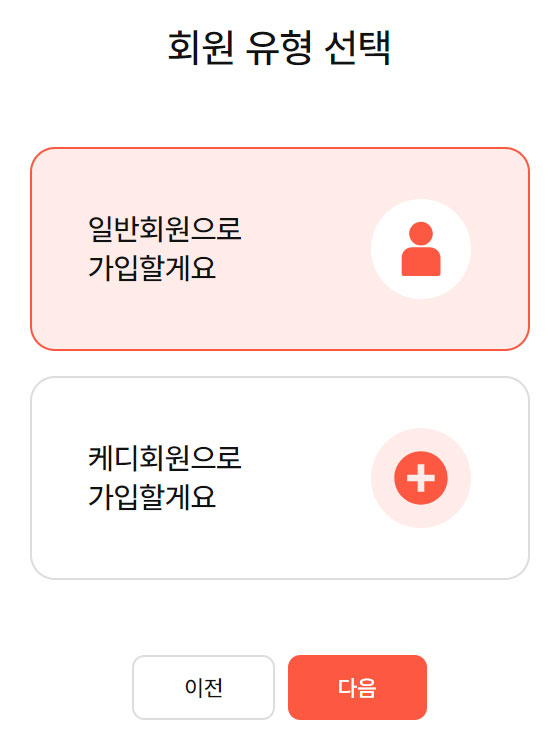Pick the selected pink-highlighted membership card
The height and width of the screenshot is (750, 560).
point(280,249)
